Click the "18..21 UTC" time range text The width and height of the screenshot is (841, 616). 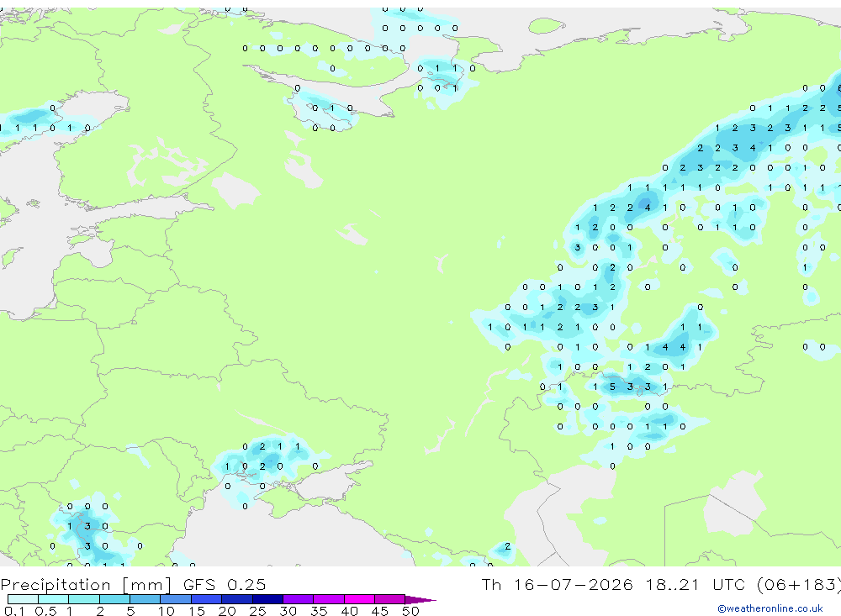tap(696, 584)
